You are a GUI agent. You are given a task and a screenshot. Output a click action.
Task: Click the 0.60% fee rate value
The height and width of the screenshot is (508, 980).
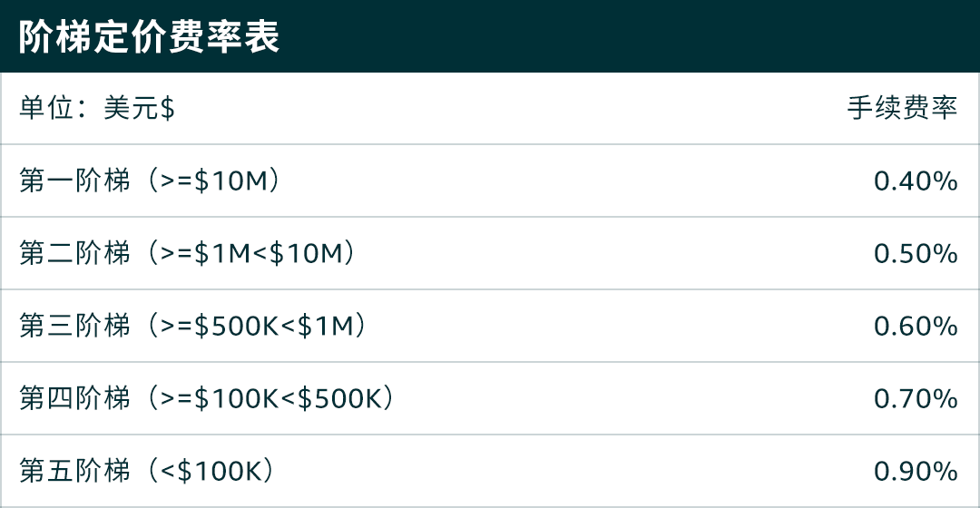tap(916, 327)
